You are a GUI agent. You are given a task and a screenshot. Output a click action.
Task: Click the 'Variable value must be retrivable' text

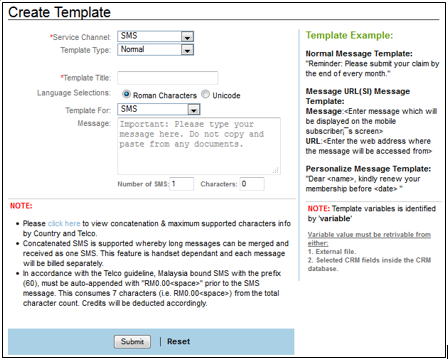(x=369, y=239)
